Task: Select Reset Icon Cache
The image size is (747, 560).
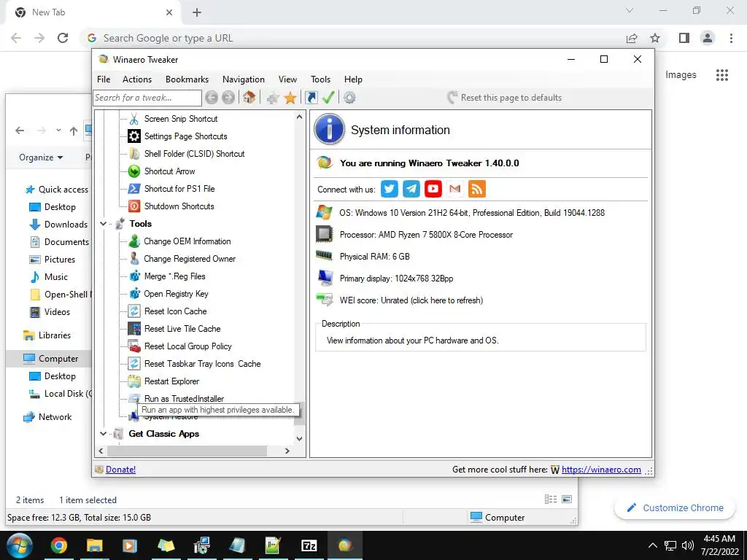Action: click(175, 311)
